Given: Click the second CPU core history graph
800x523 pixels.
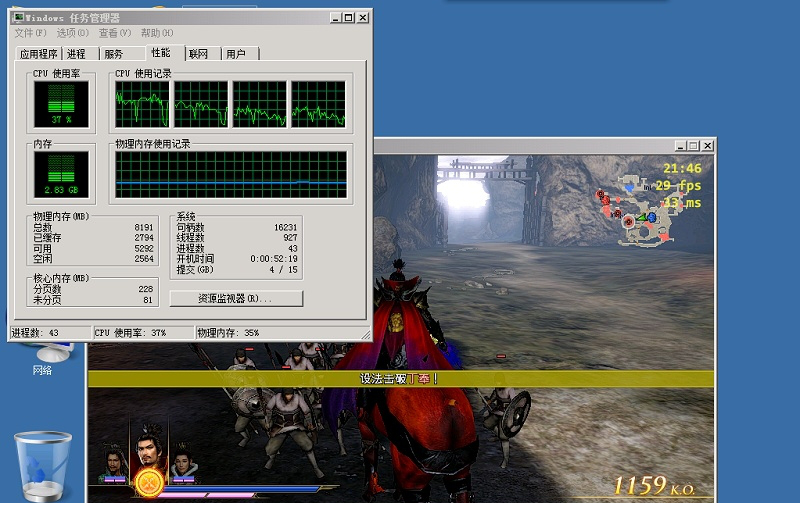Looking at the screenshot, I should coord(201,104).
